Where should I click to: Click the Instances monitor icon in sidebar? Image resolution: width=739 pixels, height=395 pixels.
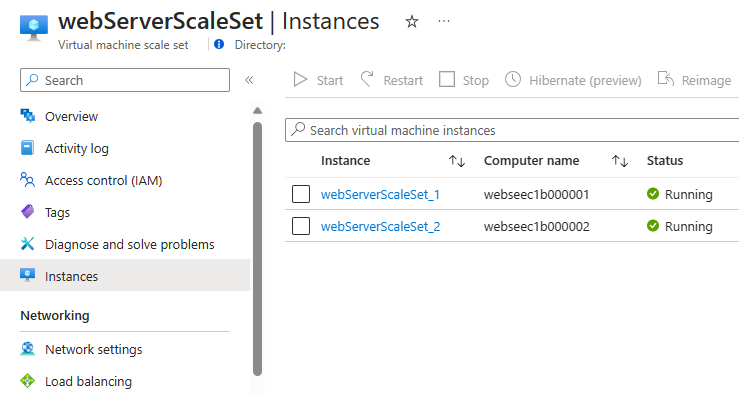click(x=27, y=275)
